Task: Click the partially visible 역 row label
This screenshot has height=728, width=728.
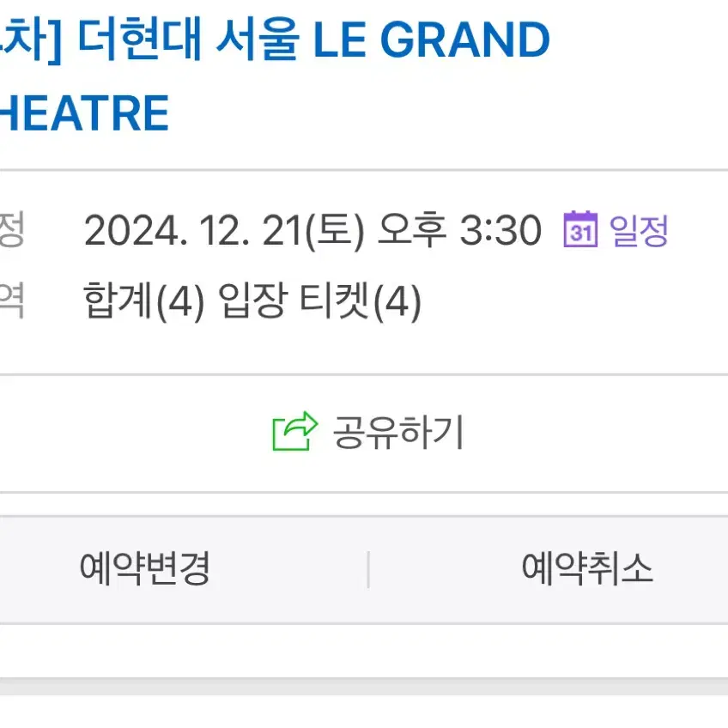Action: click(x=12, y=301)
